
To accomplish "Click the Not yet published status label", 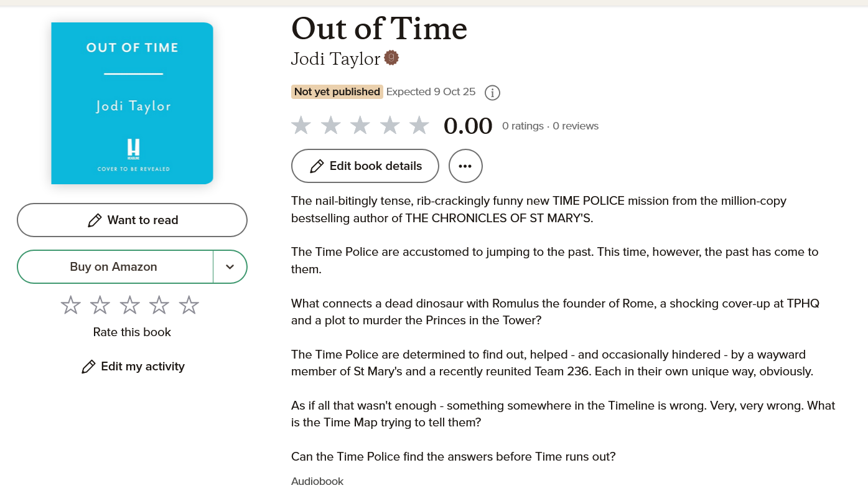I will [x=337, y=92].
